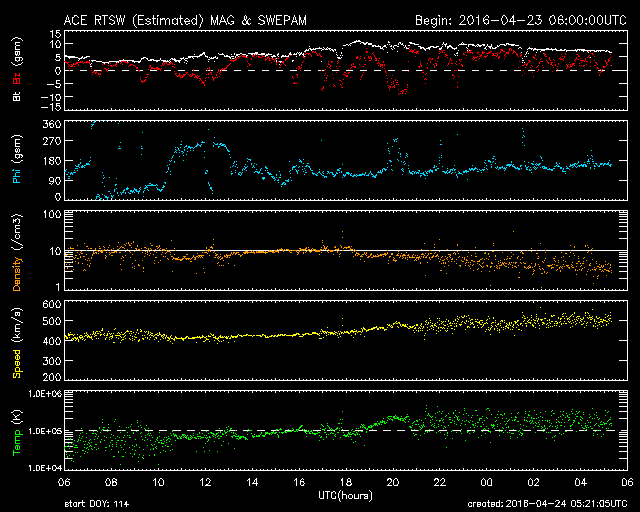Click the '400' tick label on Speed axis
This screenshot has width=640, height=512.
52,341
